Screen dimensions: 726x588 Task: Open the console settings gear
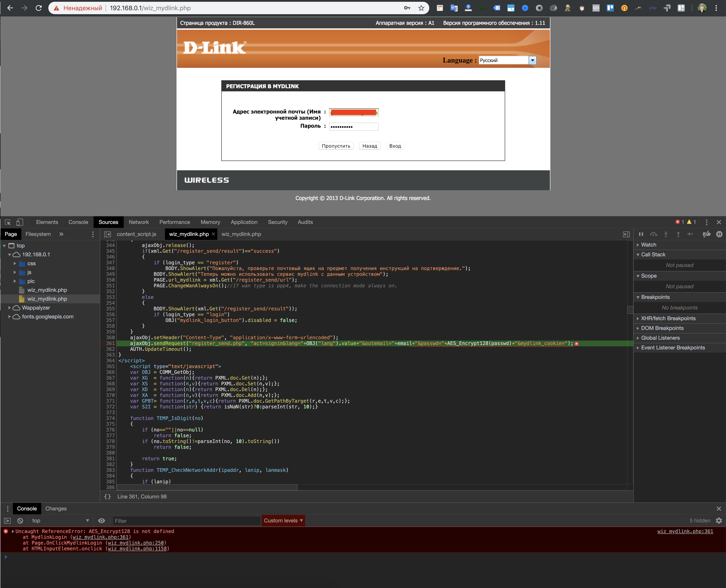click(x=719, y=521)
